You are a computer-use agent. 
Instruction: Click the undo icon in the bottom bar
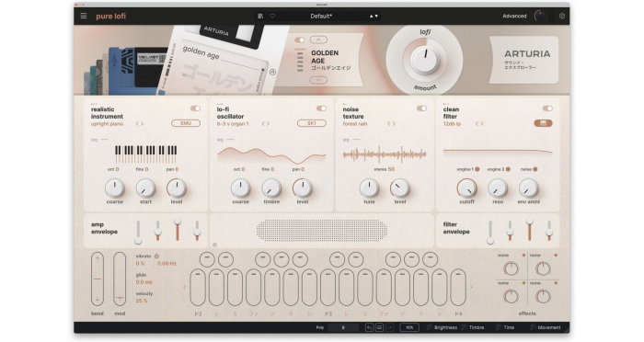[369, 327]
